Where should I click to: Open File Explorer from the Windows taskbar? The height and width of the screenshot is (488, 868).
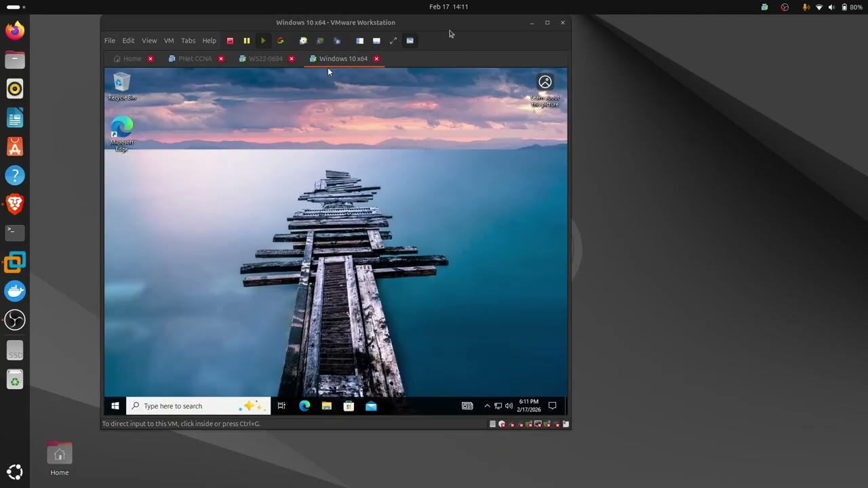tap(327, 406)
